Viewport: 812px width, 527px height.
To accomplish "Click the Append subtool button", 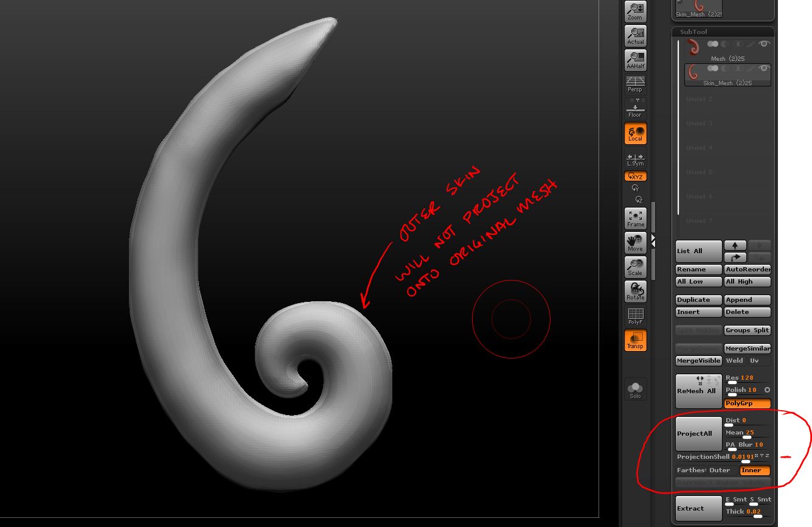I will (748, 300).
